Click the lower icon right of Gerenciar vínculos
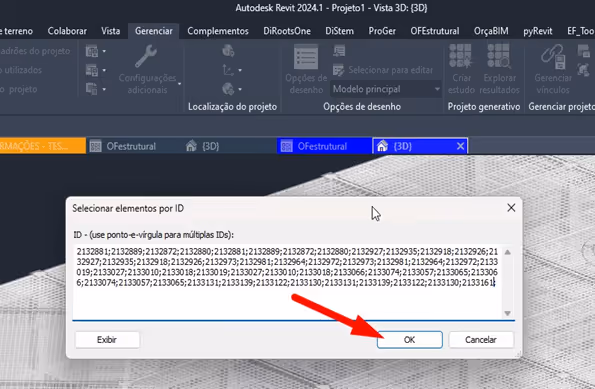Viewport: 595px width, 389px height. (x=583, y=70)
